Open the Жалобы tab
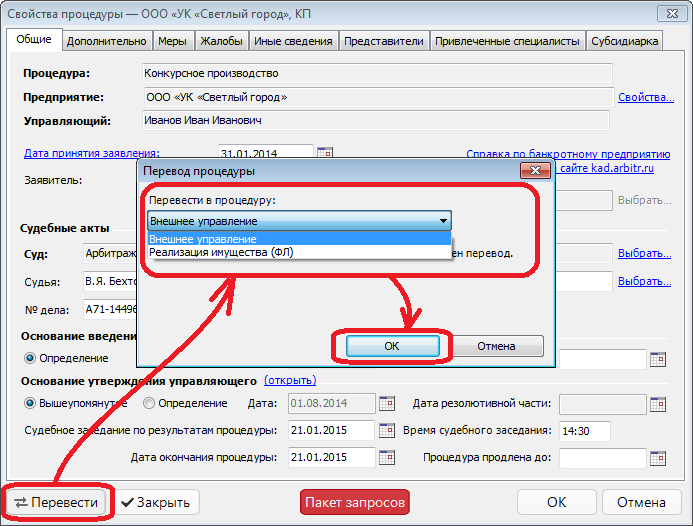Viewport: 693px width, 526px height. pyautogui.click(x=217, y=41)
